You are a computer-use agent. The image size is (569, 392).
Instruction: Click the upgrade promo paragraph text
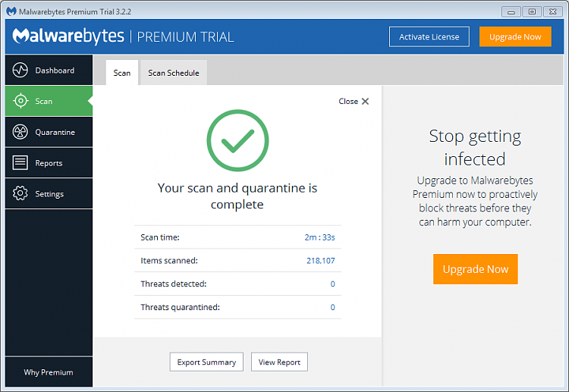[475, 201]
